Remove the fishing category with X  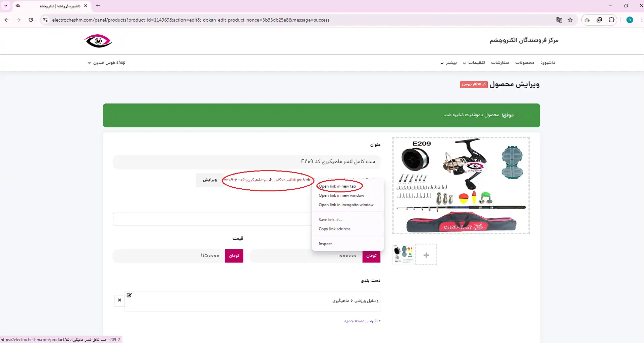(x=120, y=300)
